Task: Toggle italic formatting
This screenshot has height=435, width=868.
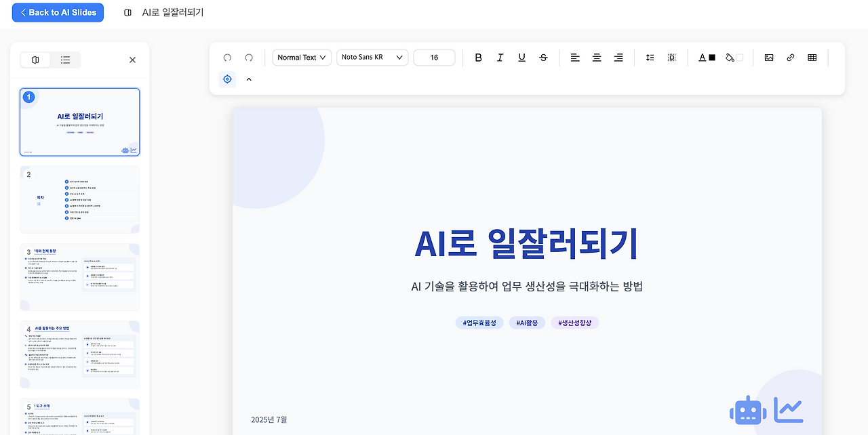Action: click(500, 58)
